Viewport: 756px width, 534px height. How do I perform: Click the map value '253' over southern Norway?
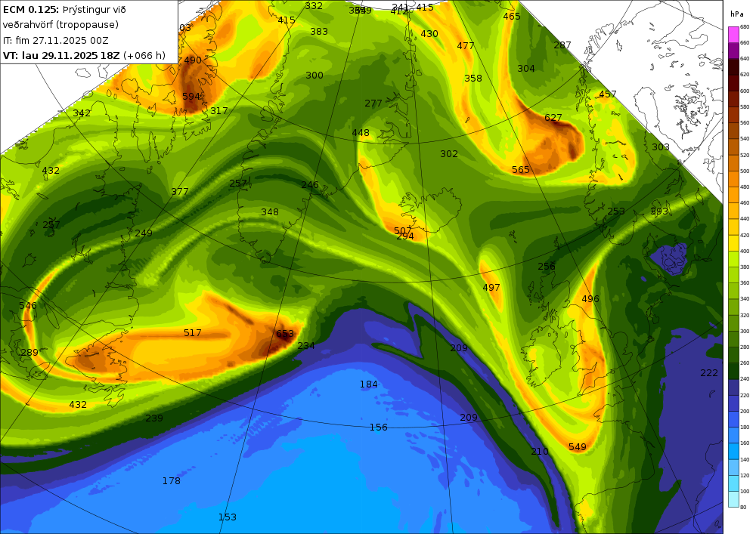(616, 211)
